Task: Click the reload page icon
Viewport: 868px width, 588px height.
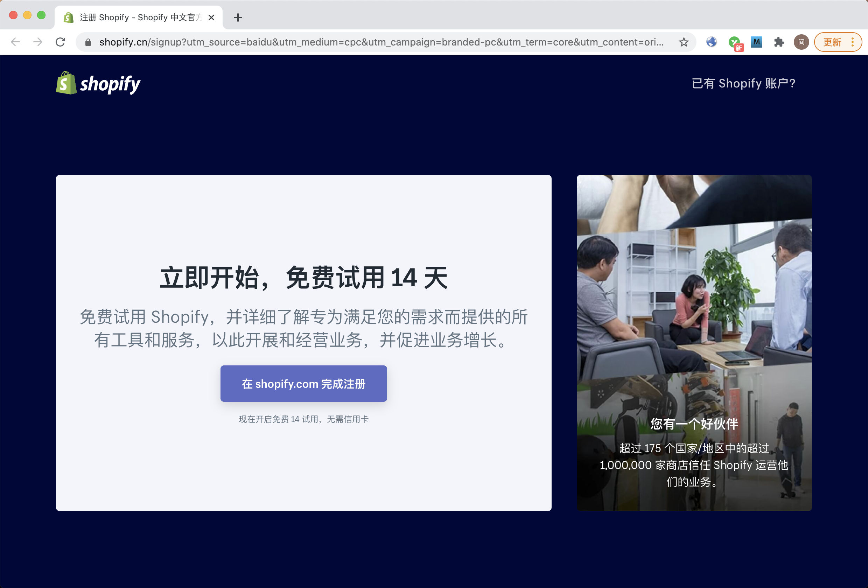Action: coord(61,42)
